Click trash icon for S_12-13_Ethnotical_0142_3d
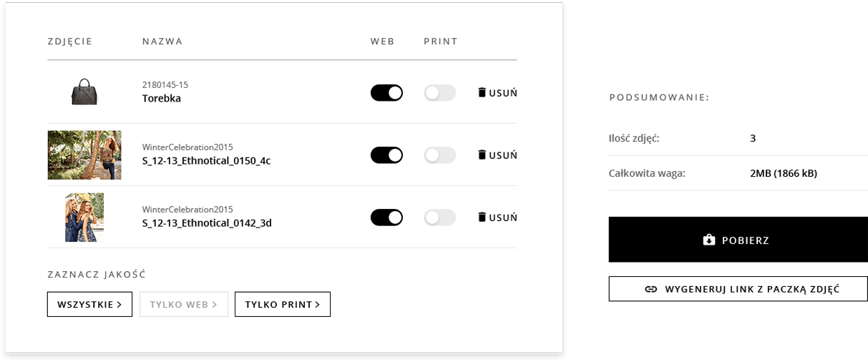 point(482,217)
